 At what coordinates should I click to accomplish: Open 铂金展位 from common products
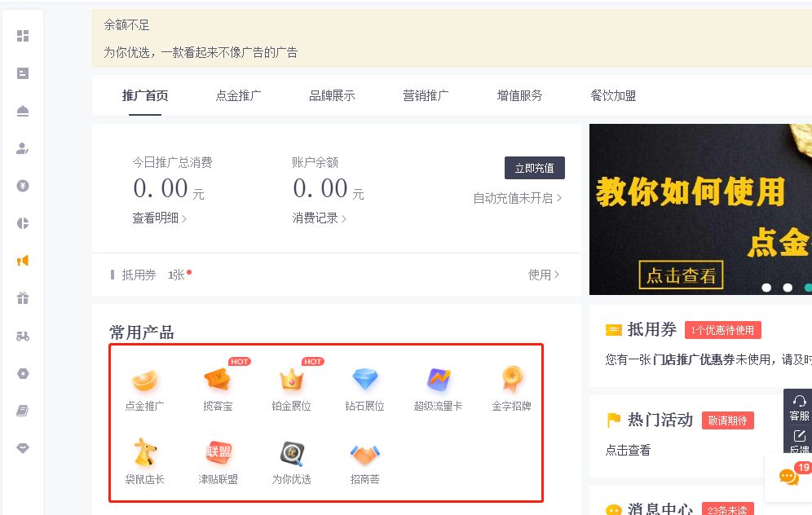(291, 379)
